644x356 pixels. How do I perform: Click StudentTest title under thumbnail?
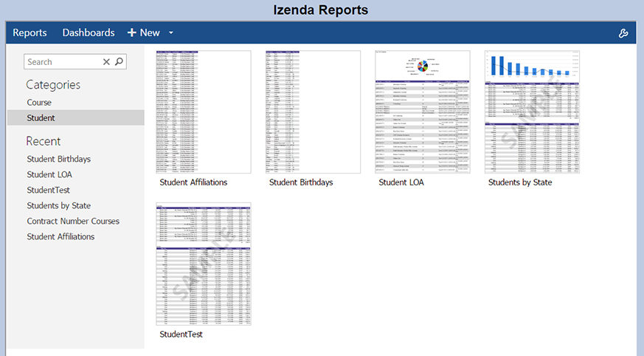(x=181, y=335)
